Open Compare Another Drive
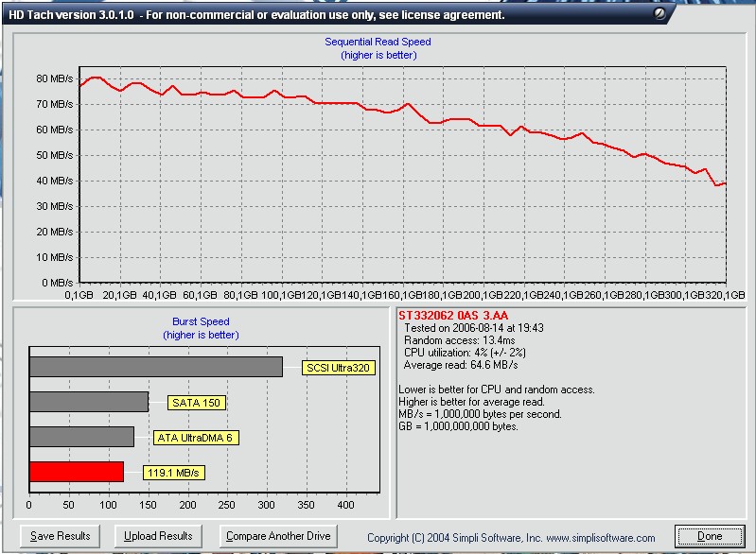 [278, 536]
